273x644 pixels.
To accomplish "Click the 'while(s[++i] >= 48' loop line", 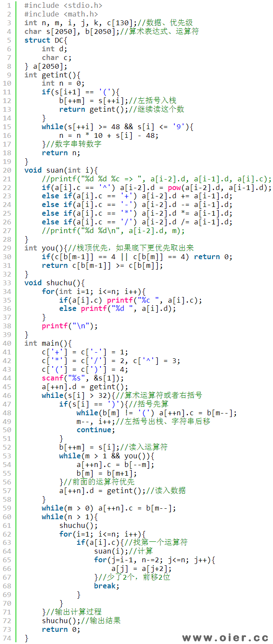I will 118,127.
